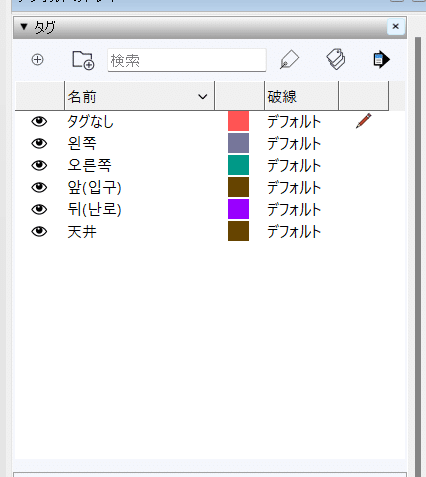Image resolution: width=426 pixels, height=477 pixels.
Task: Open the tag details menu arrow
Action: tap(381, 60)
